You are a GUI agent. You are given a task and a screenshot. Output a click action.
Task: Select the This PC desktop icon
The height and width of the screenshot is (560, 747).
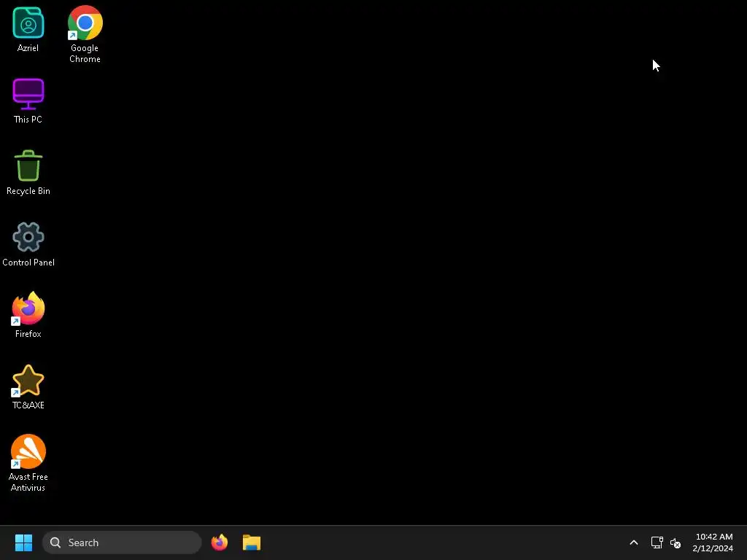tap(28, 94)
